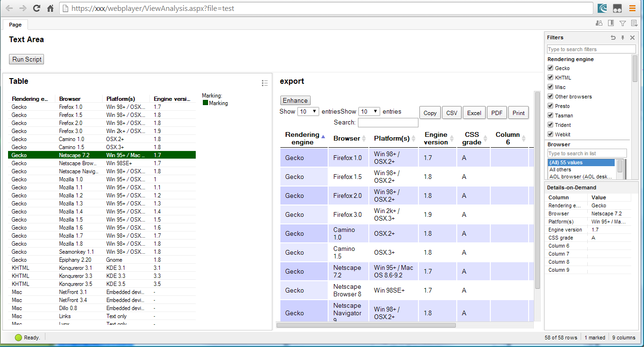Open the orange browser menu

(x=632, y=8)
